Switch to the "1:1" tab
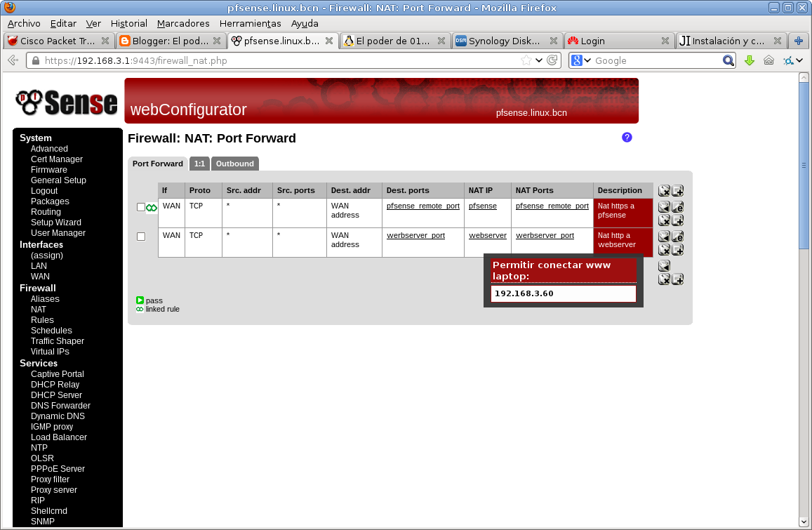Image resolution: width=812 pixels, height=530 pixels. click(x=199, y=163)
